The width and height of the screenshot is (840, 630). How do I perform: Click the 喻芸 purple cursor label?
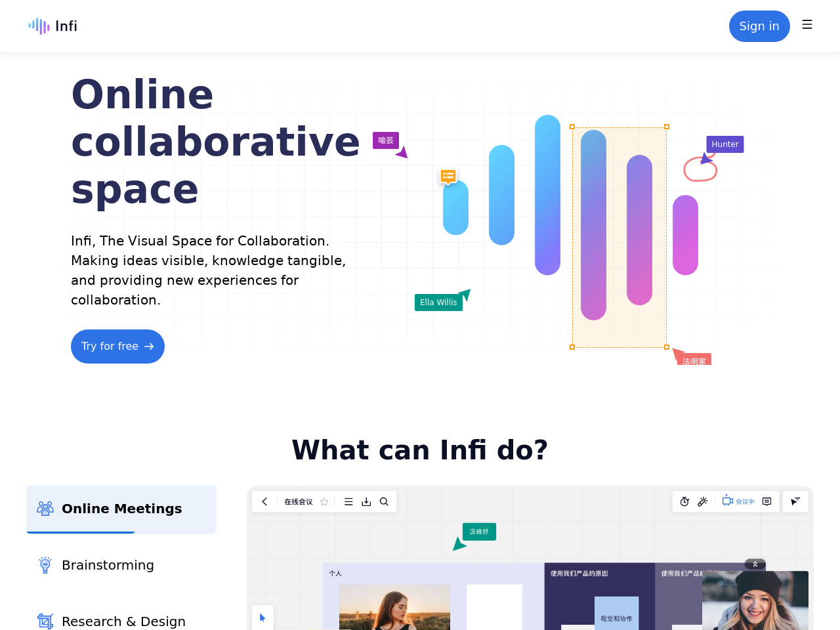386,140
